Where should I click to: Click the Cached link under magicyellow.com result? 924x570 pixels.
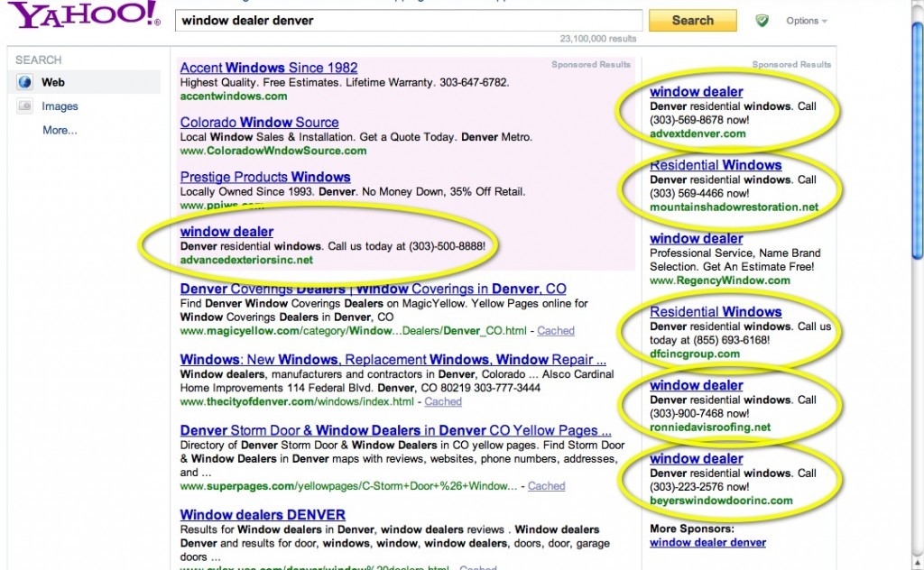556,330
